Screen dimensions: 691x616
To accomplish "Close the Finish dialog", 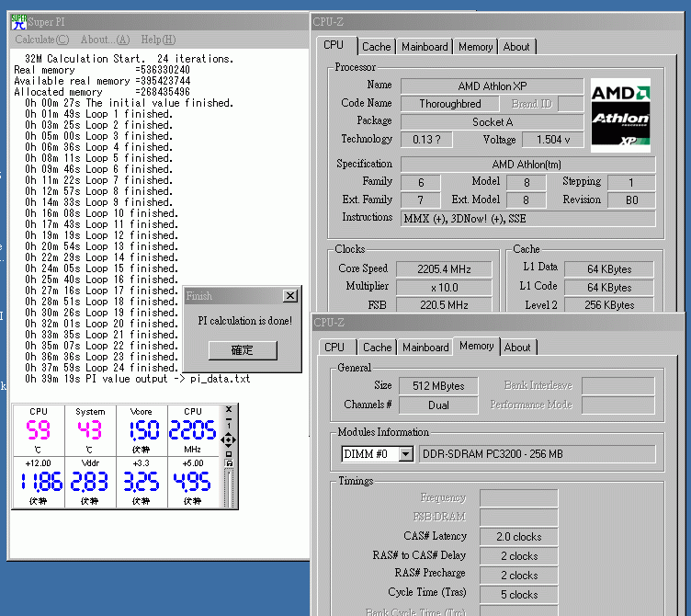I will coord(290,296).
